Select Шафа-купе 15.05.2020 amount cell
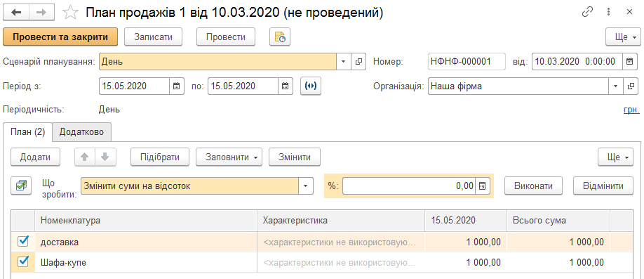The image size is (644, 279). click(x=466, y=262)
